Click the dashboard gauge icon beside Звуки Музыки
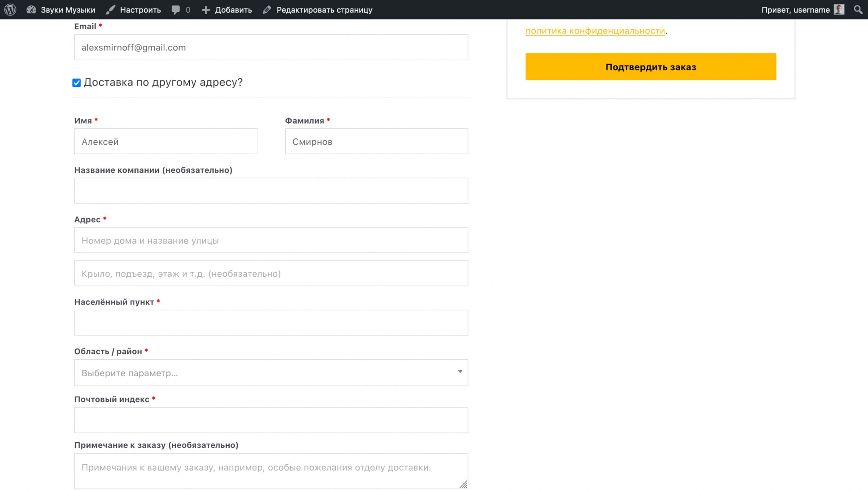This screenshot has width=868, height=491. tap(31, 9)
